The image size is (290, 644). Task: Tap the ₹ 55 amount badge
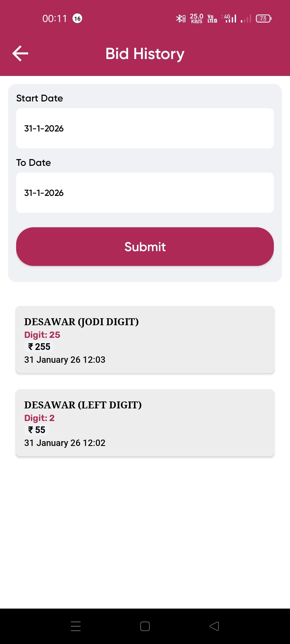[37, 430]
